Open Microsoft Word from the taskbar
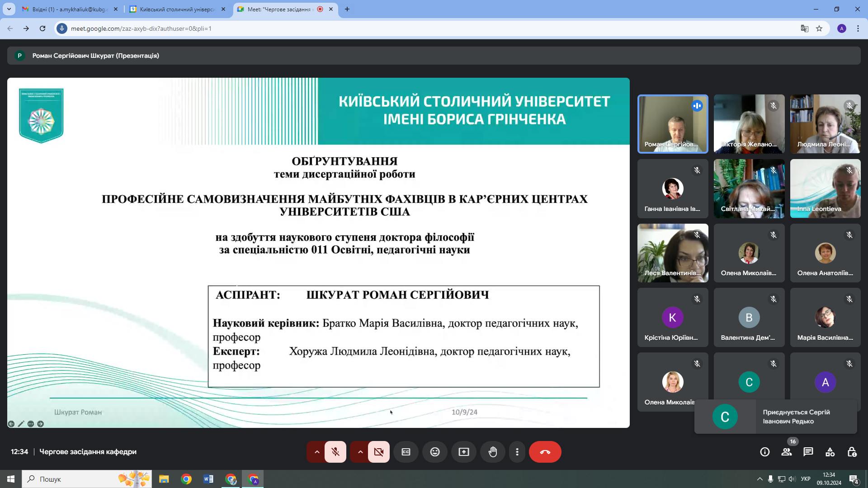Viewport: 868px width, 488px height. point(208,479)
